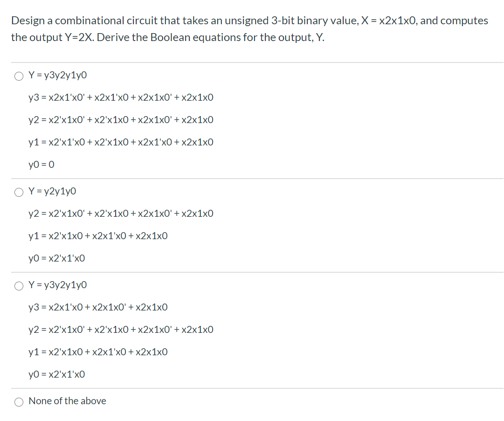Select the radio button for the third Y = y3y2y1y0 option
504x421 pixels.
click(x=19, y=286)
